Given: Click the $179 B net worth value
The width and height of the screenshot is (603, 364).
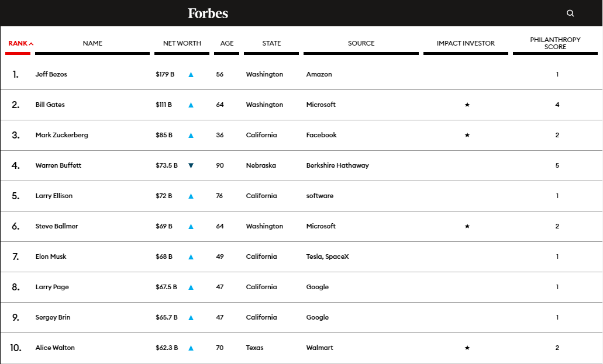Looking at the screenshot, I should pyautogui.click(x=165, y=74).
